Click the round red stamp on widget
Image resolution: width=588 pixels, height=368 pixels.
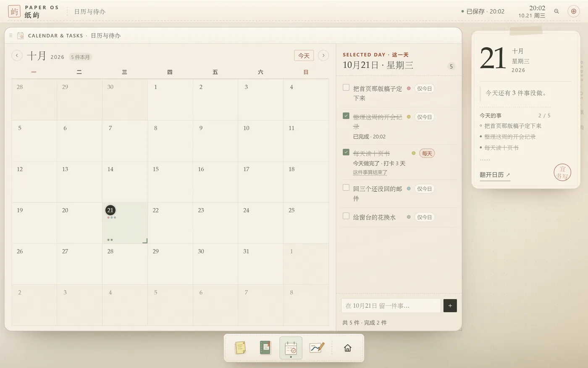pos(562,172)
